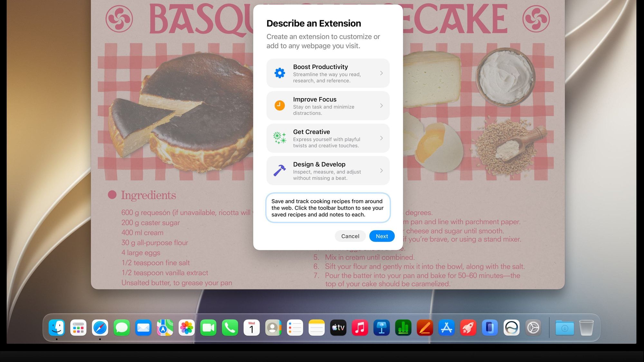Open Messages from the Dock
Screen dimensions: 644x362
click(122, 328)
